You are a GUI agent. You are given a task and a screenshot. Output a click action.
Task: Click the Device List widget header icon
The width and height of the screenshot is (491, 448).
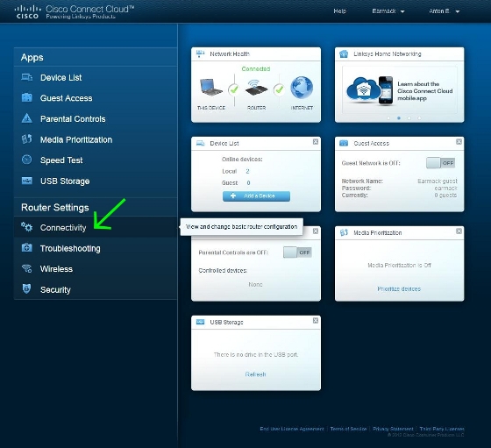pos(201,144)
